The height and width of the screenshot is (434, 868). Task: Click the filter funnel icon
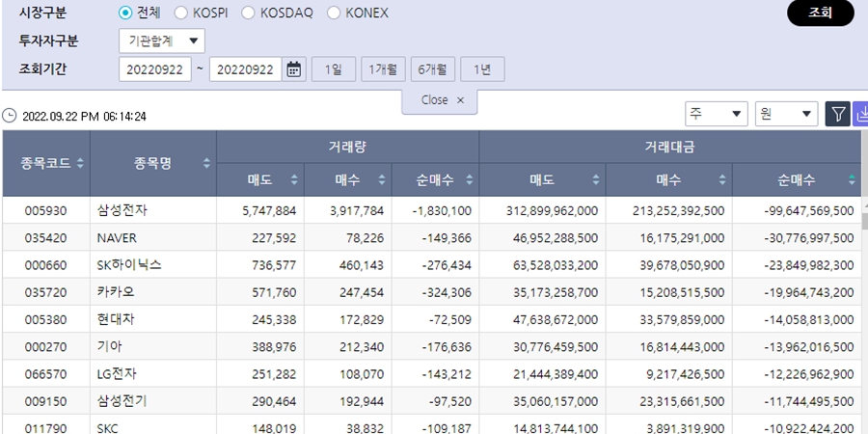(x=837, y=115)
